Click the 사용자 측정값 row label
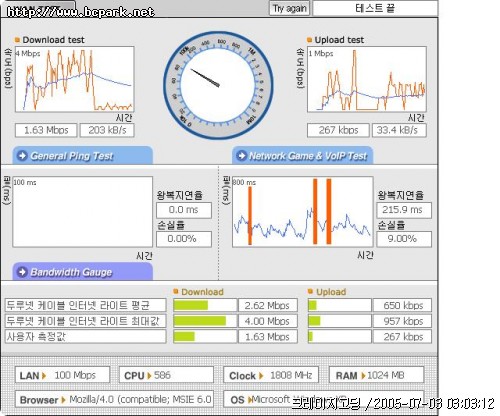Viewport: 500px width, 416px height. (85, 337)
